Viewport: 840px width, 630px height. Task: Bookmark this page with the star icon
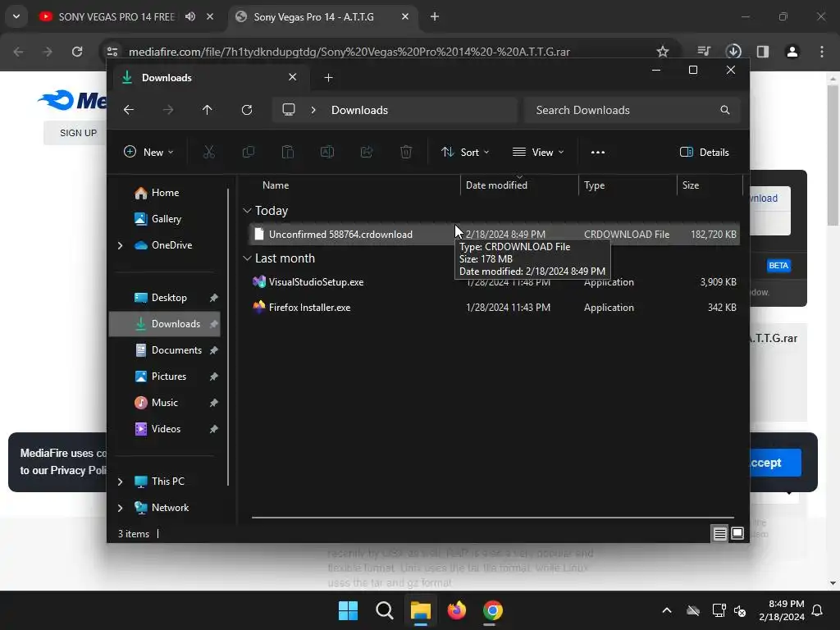click(663, 52)
